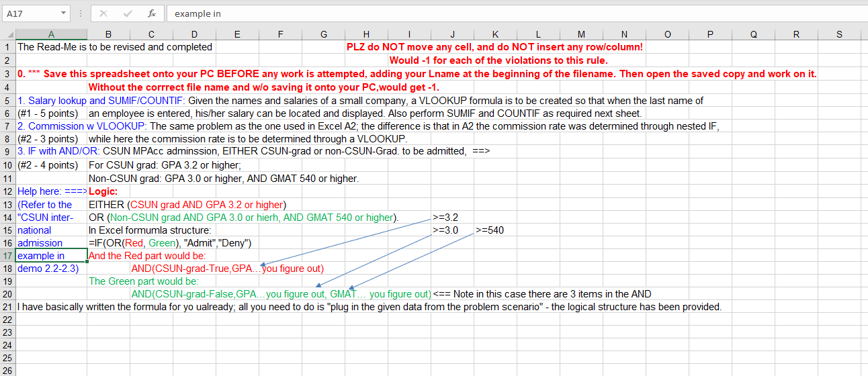Click 'Would -1 for each of the violations' text
This screenshot has height=376, width=868.
pyautogui.click(x=498, y=60)
